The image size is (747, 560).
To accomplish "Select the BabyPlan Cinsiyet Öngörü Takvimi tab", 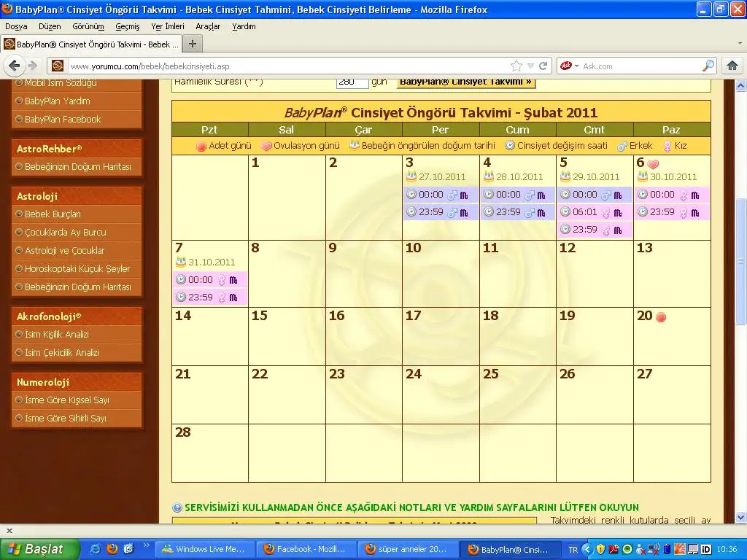I will [91, 44].
